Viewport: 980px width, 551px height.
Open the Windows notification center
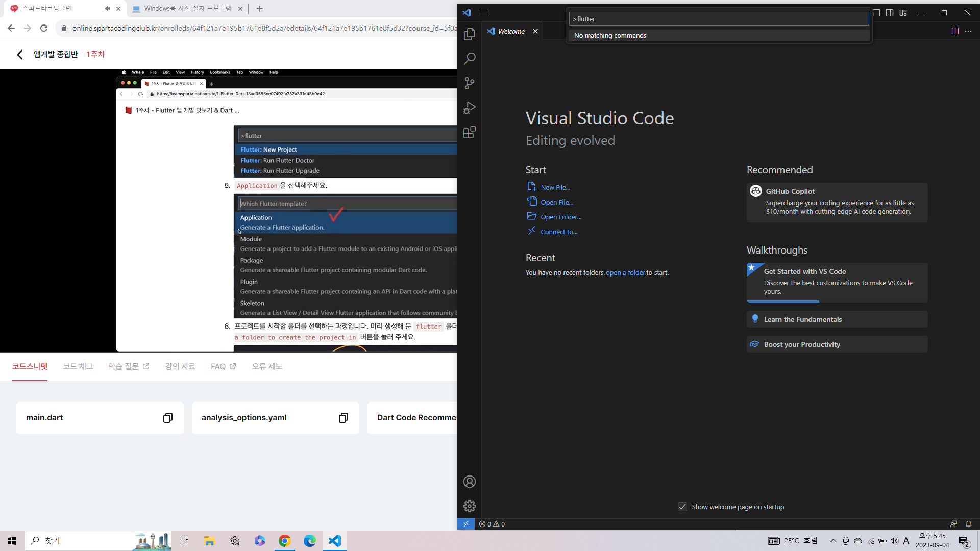[x=964, y=541]
